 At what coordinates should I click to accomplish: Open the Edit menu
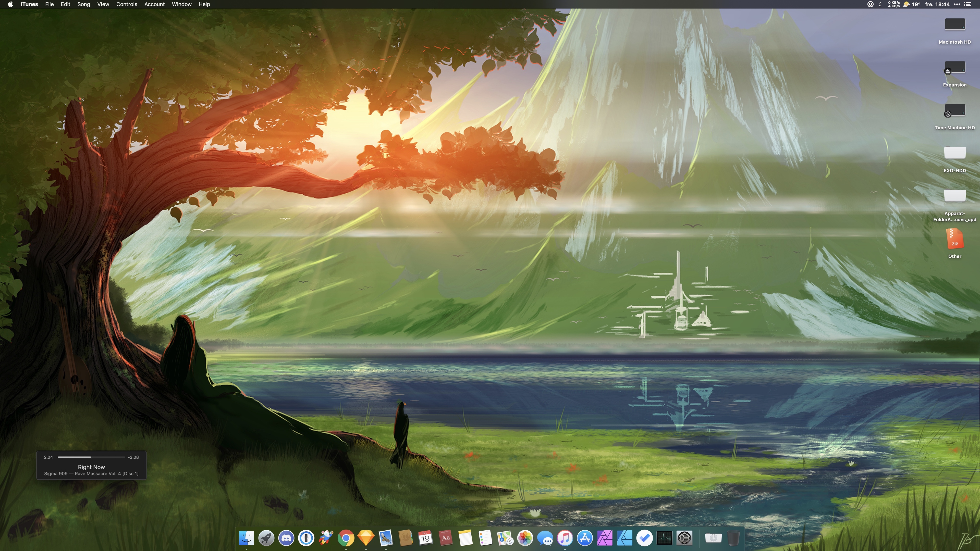click(x=65, y=4)
